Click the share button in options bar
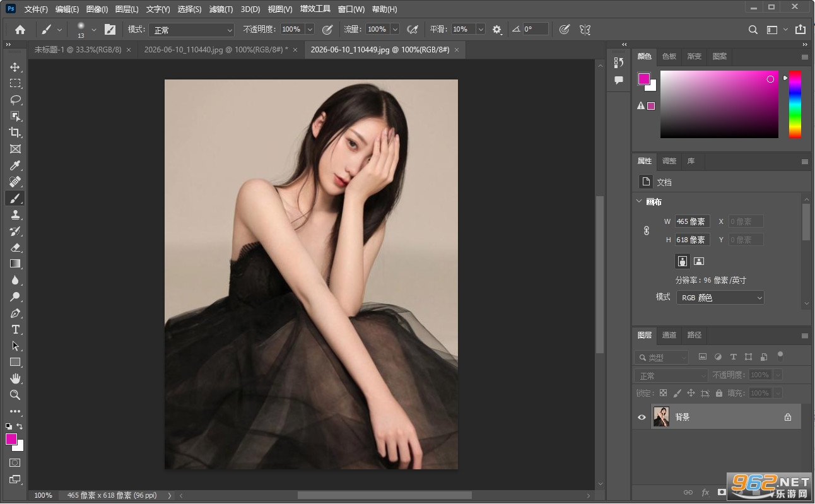 800,29
